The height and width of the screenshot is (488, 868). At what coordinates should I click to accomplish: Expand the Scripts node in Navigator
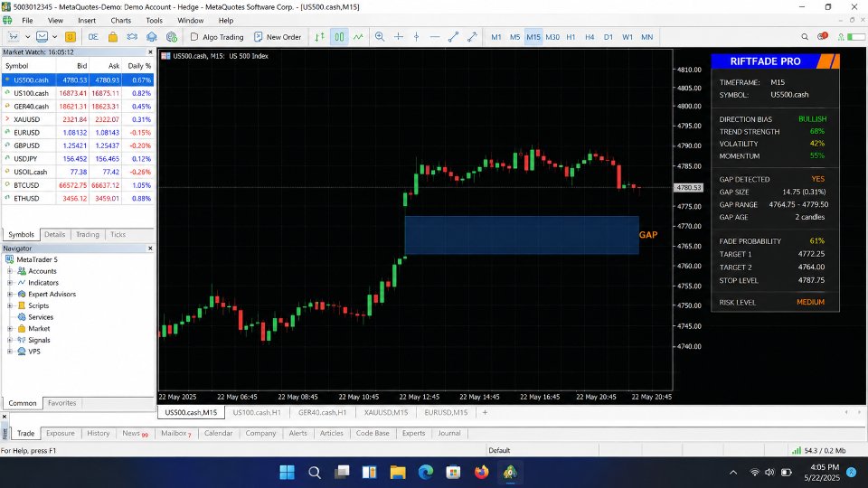coord(9,305)
